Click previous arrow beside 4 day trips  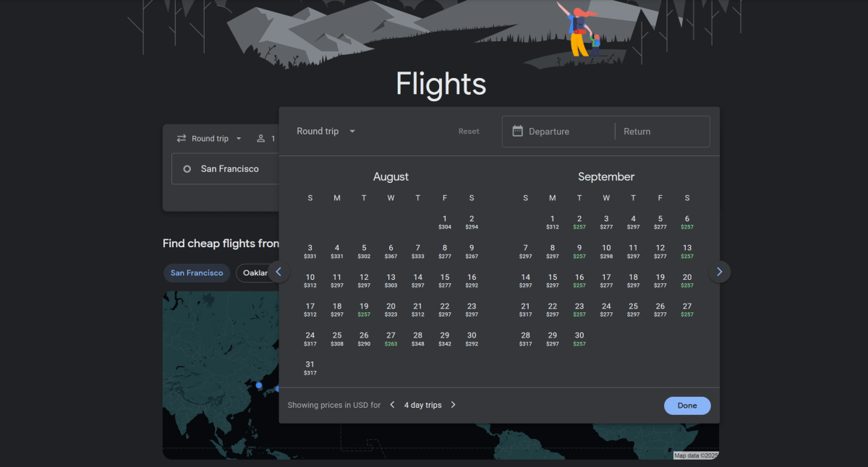pos(391,405)
